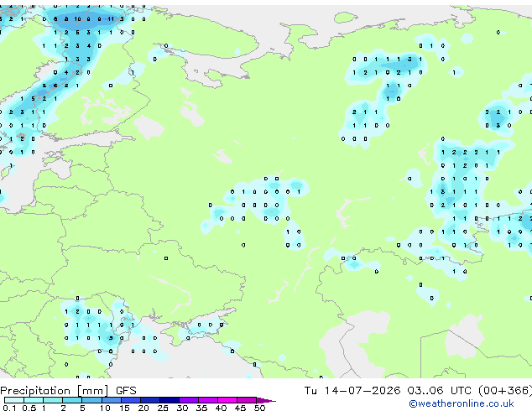Screen dimensions: 532x411
Task: Open the weatheronline.co.uk copyright link
Action: 462,403
